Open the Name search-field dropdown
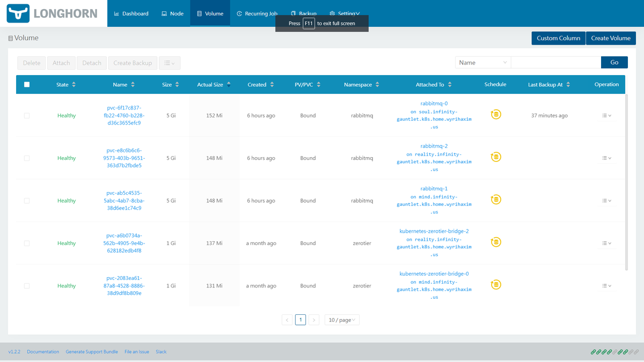Image resolution: width=644 pixels, height=362 pixels. pyautogui.click(x=483, y=63)
